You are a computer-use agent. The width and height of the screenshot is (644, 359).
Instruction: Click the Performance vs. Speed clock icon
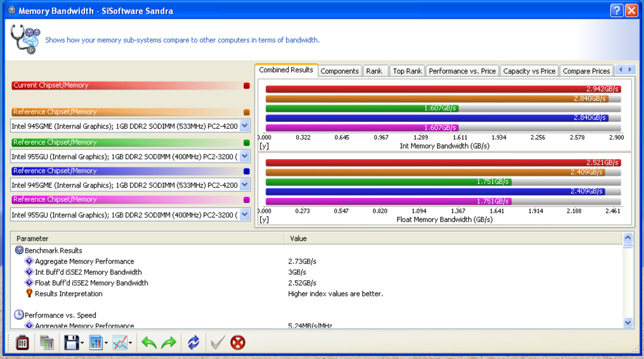pos(19,315)
